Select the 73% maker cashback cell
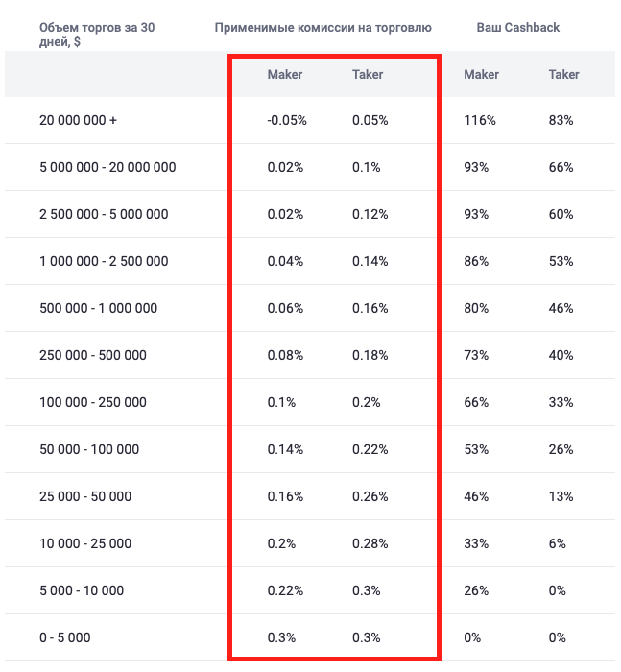Viewport: 621px width, 672px height. pos(477,356)
